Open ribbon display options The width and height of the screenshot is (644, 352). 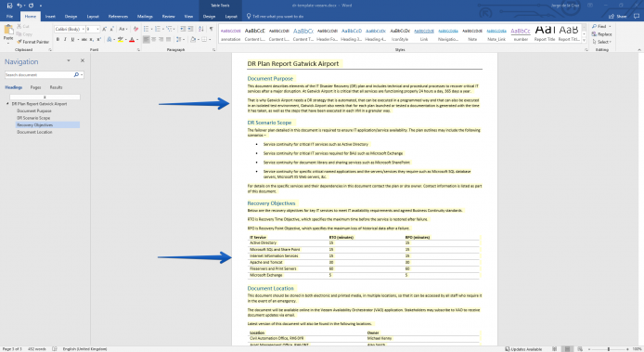[x=590, y=6]
